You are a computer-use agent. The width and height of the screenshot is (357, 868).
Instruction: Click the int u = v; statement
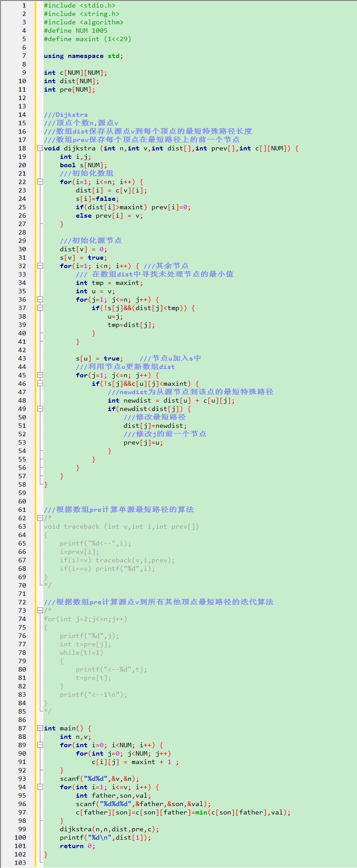[x=96, y=291]
